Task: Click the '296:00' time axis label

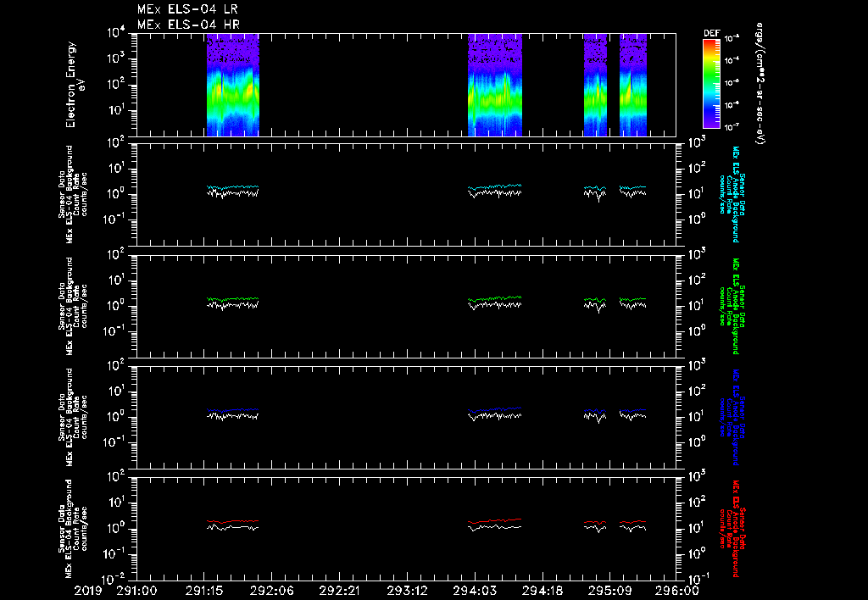Action: click(677, 591)
